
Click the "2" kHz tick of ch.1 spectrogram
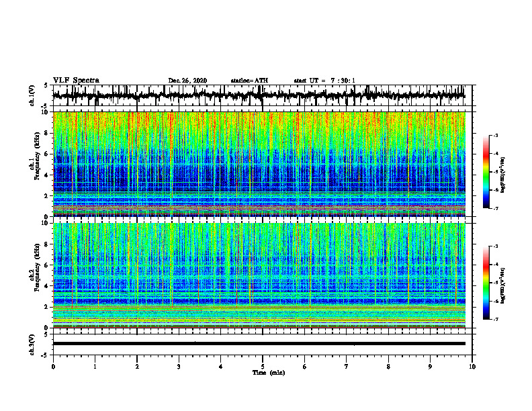(x=47, y=195)
